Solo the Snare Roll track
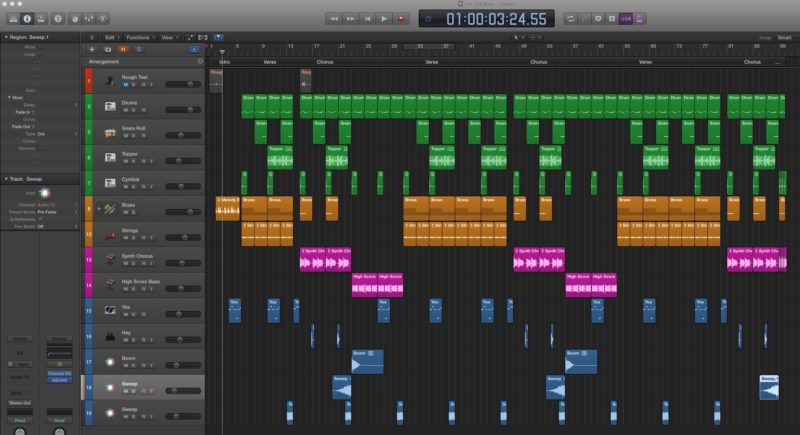The height and width of the screenshot is (435, 800). click(x=134, y=135)
